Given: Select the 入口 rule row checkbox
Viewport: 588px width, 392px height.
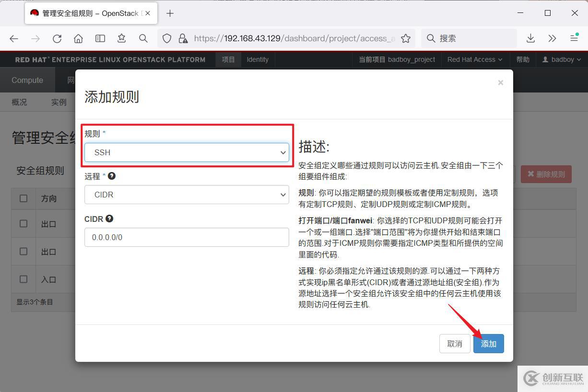Looking at the screenshot, I should [x=24, y=279].
